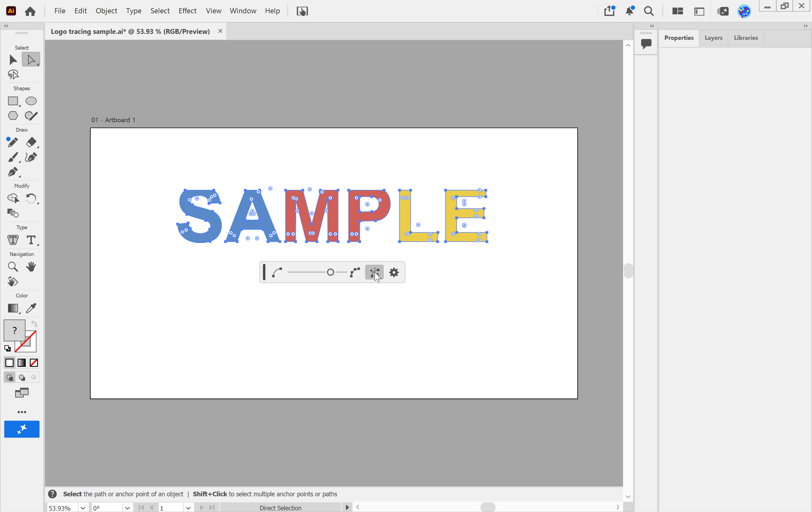Open Arrange Documents dropdown
812x512 pixels.
tap(678, 11)
